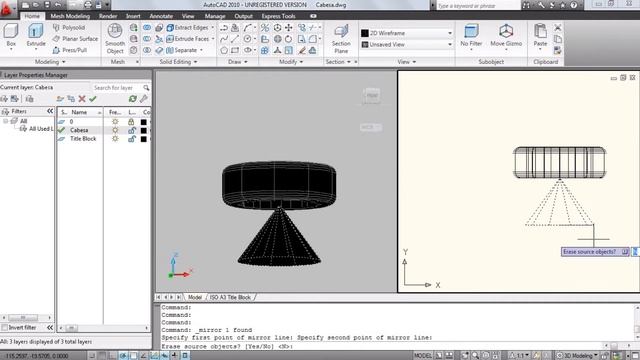Screen dimensions: 640x360
Task: Click the Extrude Faces tool
Action: (188, 39)
